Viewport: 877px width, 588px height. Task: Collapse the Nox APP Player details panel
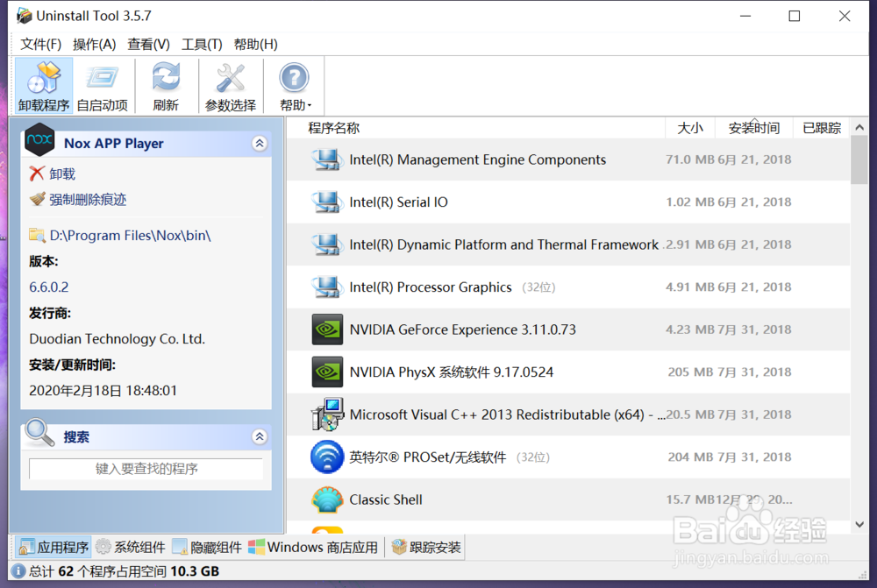pos(260,144)
